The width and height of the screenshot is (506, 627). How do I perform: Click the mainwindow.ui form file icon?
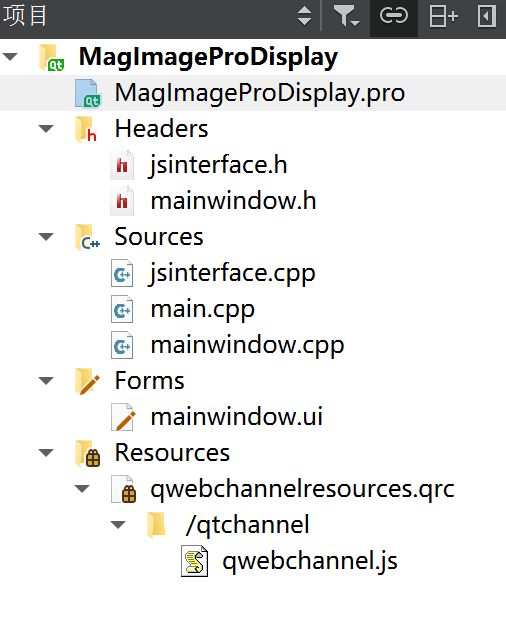coord(123,417)
